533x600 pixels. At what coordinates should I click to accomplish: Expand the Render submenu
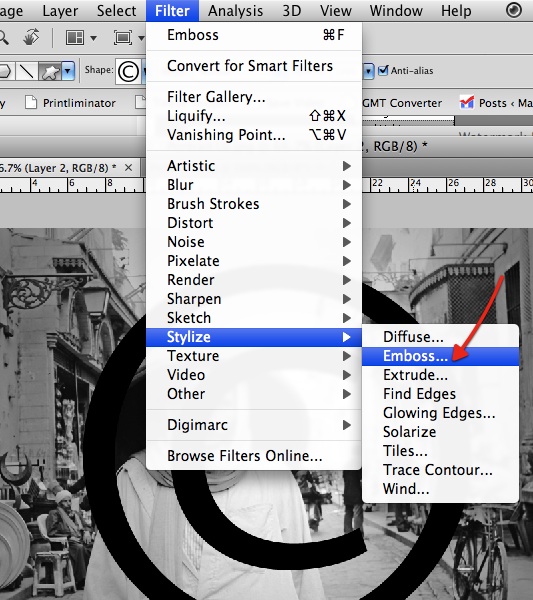click(254, 280)
